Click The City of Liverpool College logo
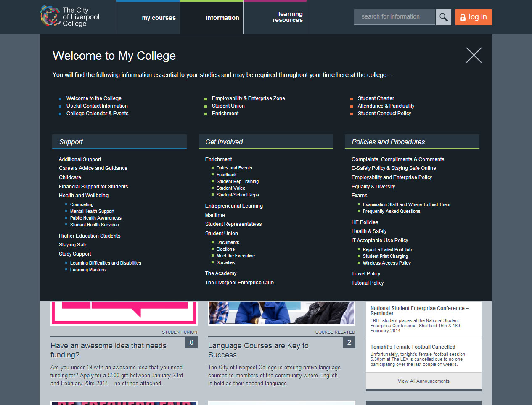This screenshot has width=532, height=405. pos(70,16)
